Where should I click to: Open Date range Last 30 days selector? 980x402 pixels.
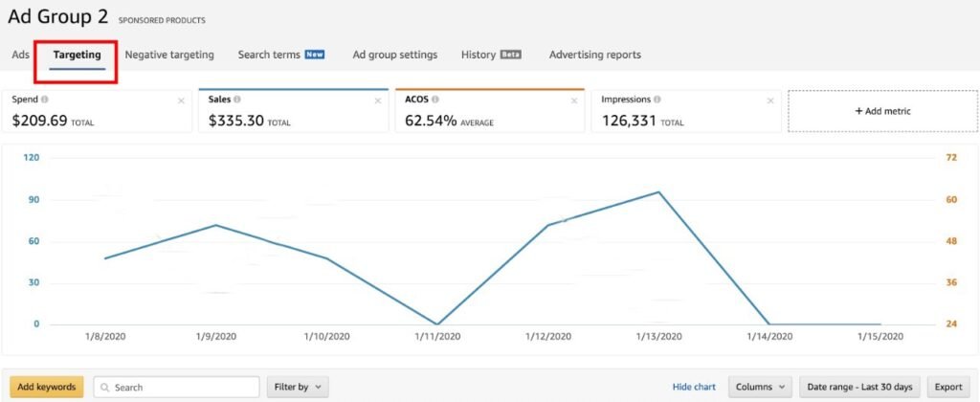pos(860,387)
